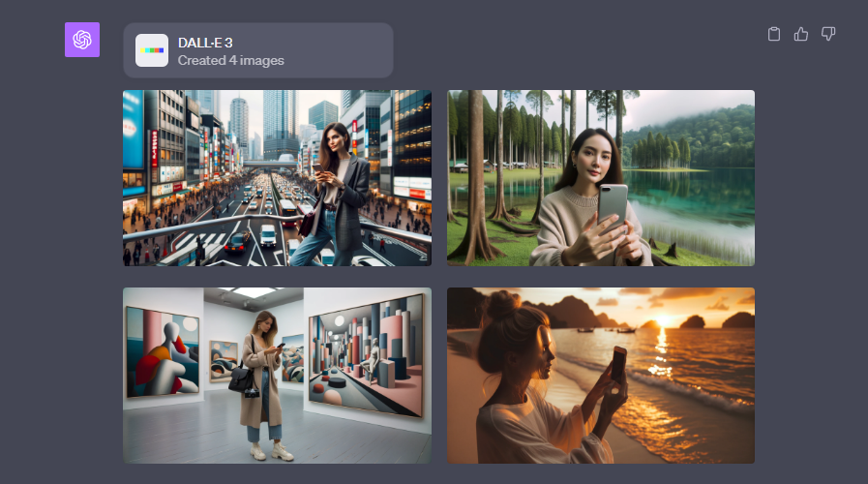Click the thumbs down icon
This screenshot has height=484, width=868.
tap(828, 34)
